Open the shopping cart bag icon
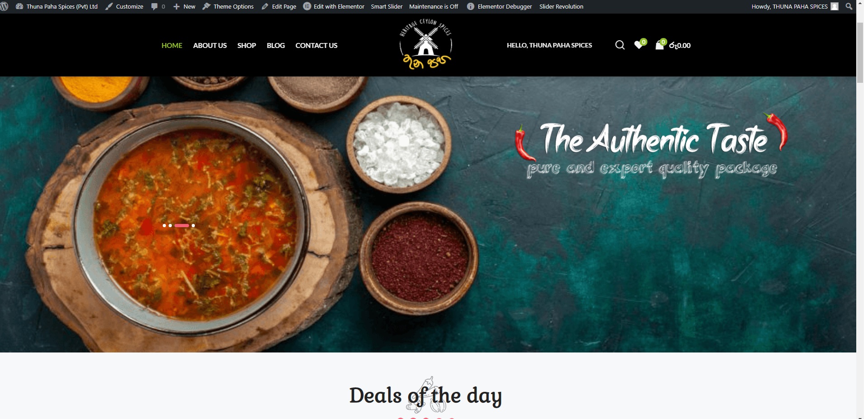Viewport: 868px width, 419px height. point(660,45)
